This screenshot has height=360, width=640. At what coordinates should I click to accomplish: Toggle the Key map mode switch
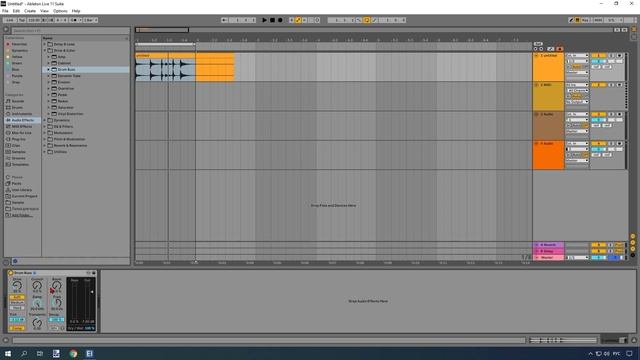click(585, 20)
